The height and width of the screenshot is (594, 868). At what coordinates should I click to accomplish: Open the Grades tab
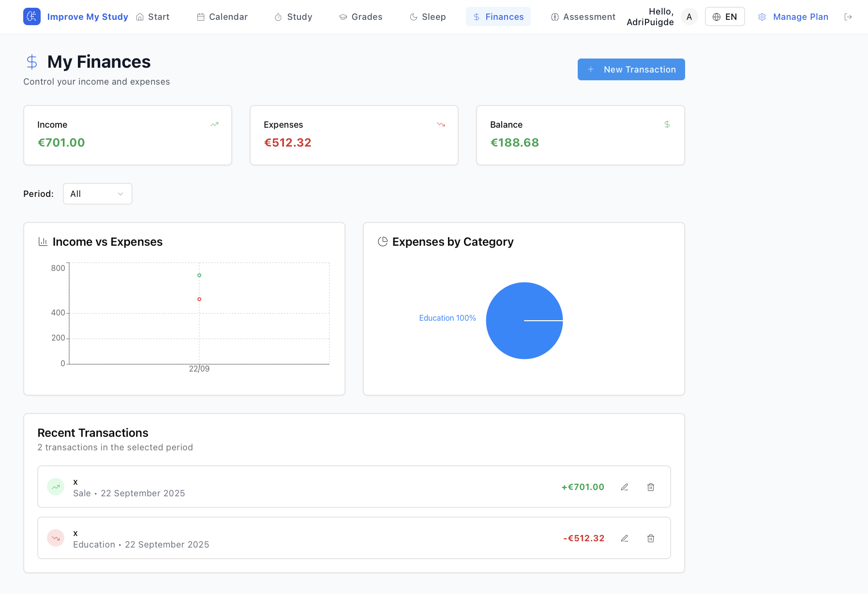(361, 17)
